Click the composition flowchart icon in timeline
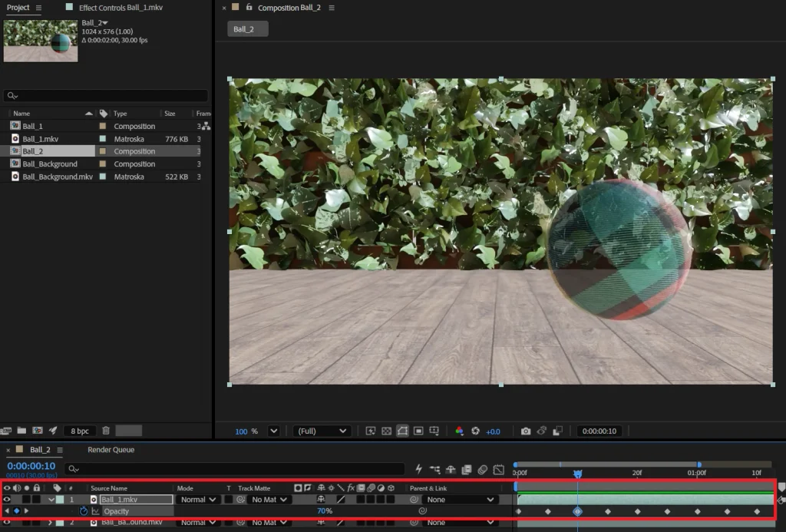Viewport: 786px width, 532px height. tap(434, 469)
